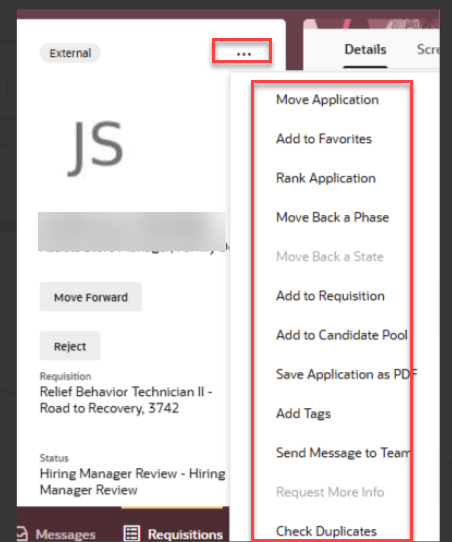
Task: Choose Add to Favorites
Action: pos(324,139)
